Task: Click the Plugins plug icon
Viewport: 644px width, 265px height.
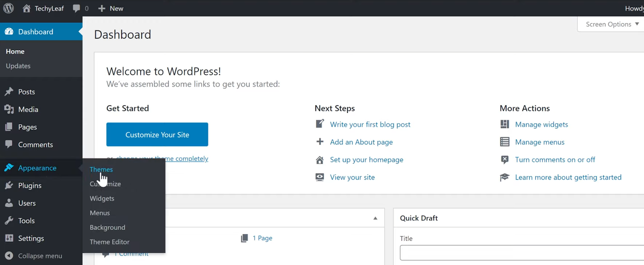Action: [9, 185]
